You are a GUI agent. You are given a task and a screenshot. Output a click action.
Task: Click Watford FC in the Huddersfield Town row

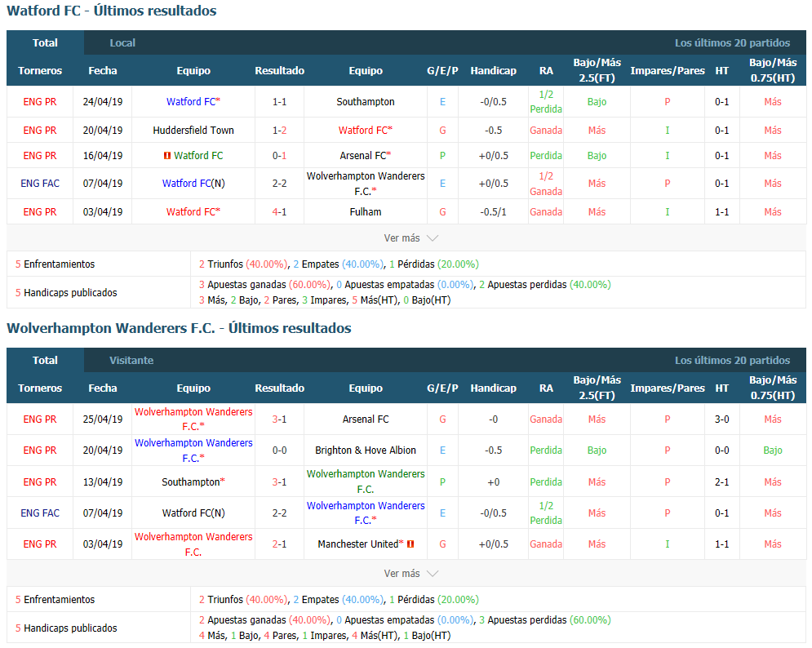(363, 131)
